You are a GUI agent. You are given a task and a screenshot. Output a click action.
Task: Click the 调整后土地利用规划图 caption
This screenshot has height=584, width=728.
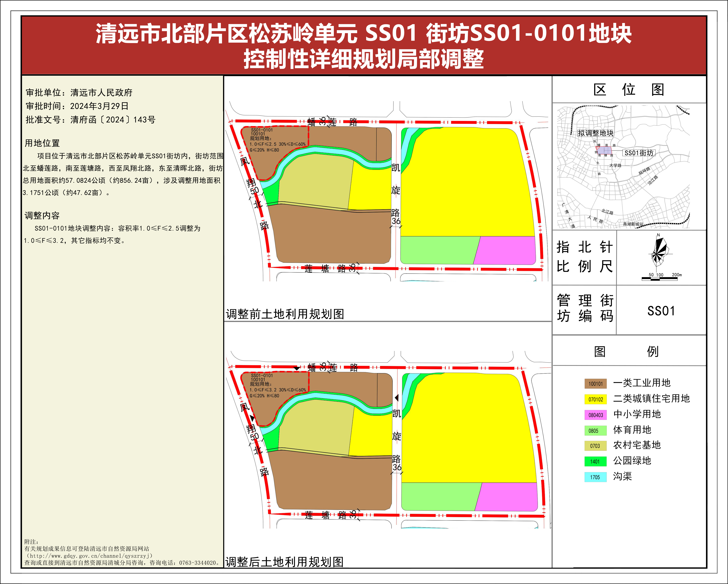point(284,562)
